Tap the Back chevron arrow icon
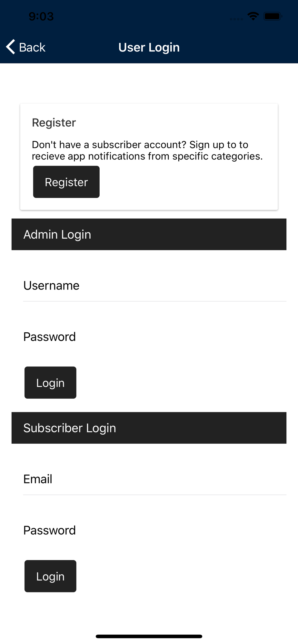Viewport: 298px width, 644px height. [10, 47]
